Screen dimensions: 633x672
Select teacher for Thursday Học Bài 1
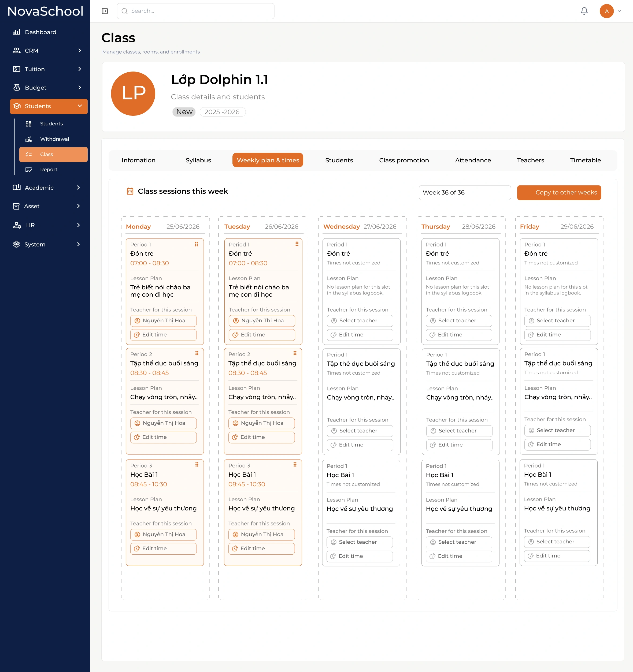coord(458,542)
